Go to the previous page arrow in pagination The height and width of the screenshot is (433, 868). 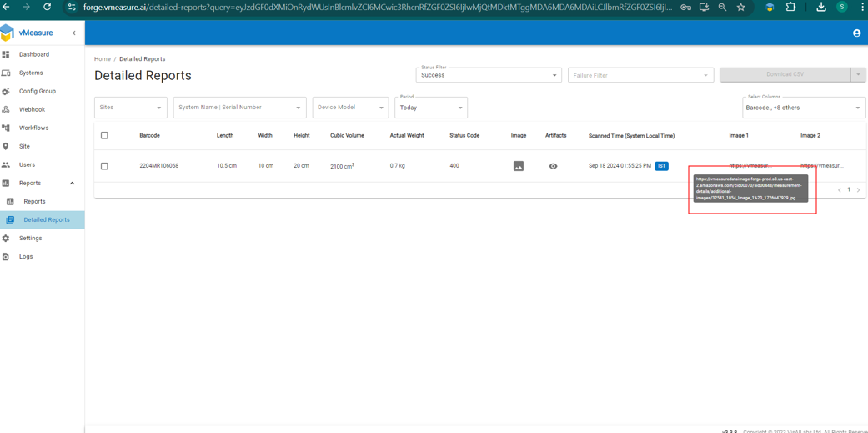839,190
